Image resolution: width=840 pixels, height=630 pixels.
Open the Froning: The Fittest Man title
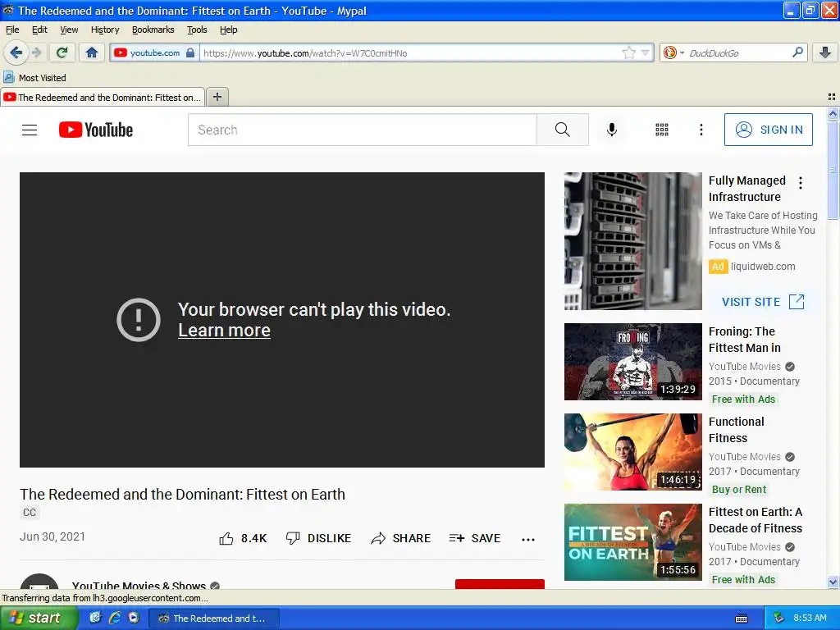745,340
